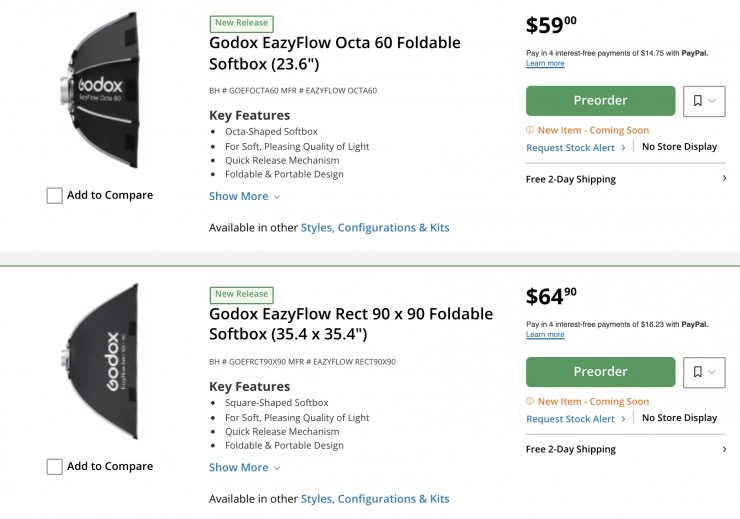Click the New Item info icon for Rect 90 x 90
The height and width of the screenshot is (519, 740).
point(530,402)
